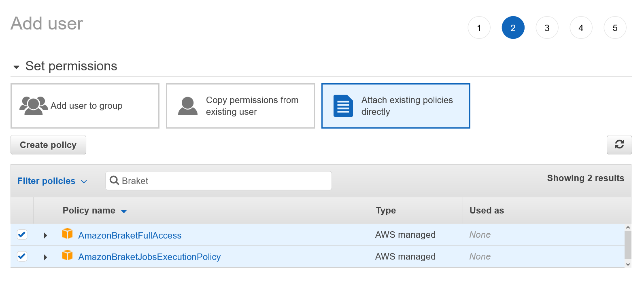This screenshot has height=281, width=644.
Task: Go to wizard step 1
Action: 479,27
